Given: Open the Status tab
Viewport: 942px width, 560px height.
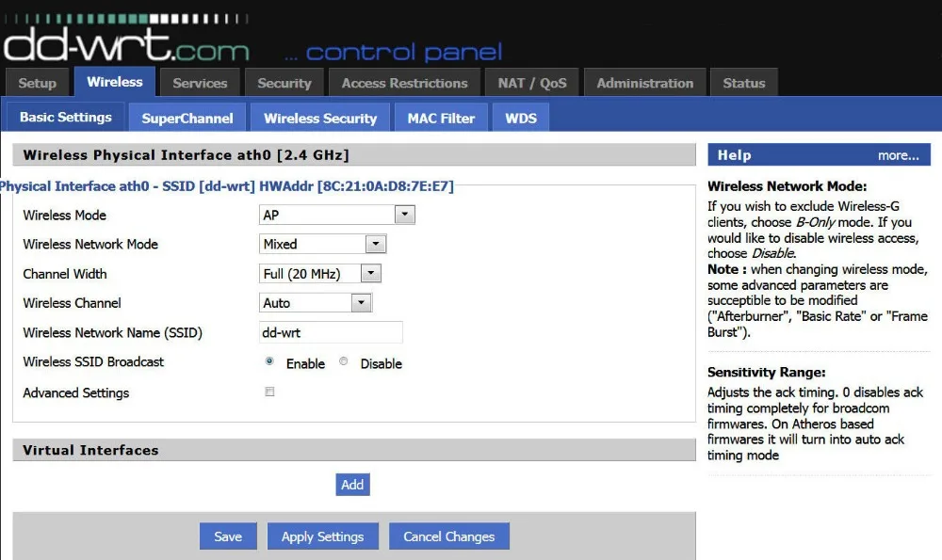Looking at the screenshot, I should 744,83.
